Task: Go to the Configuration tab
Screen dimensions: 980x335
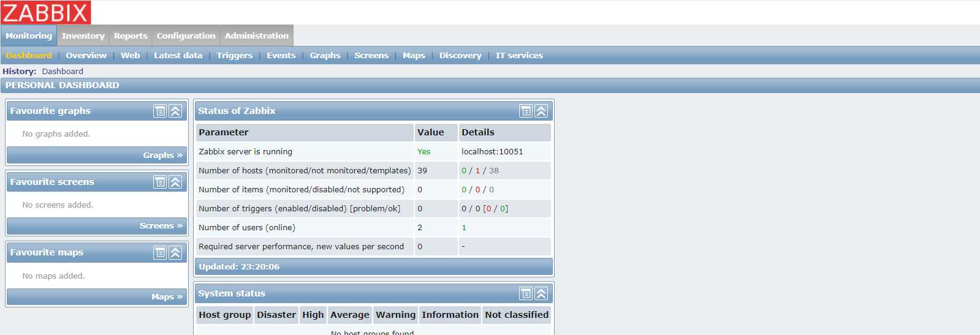Action: pos(186,36)
